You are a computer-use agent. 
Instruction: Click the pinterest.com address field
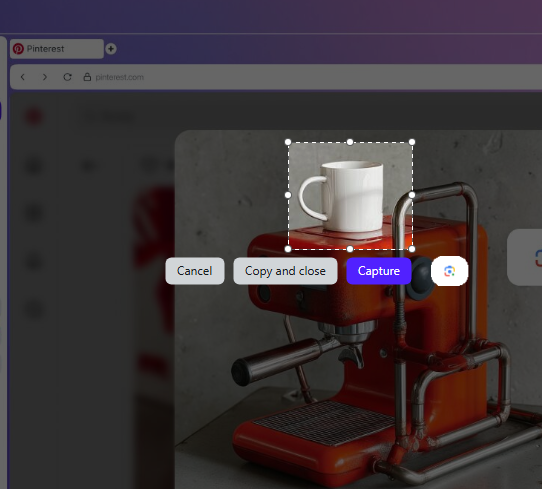pyautogui.click(x=119, y=77)
